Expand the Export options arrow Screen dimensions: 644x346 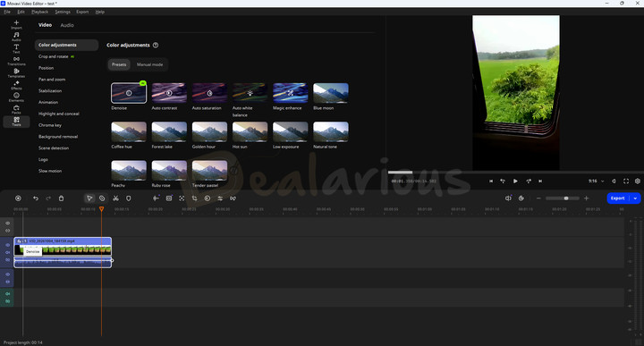click(635, 198)
